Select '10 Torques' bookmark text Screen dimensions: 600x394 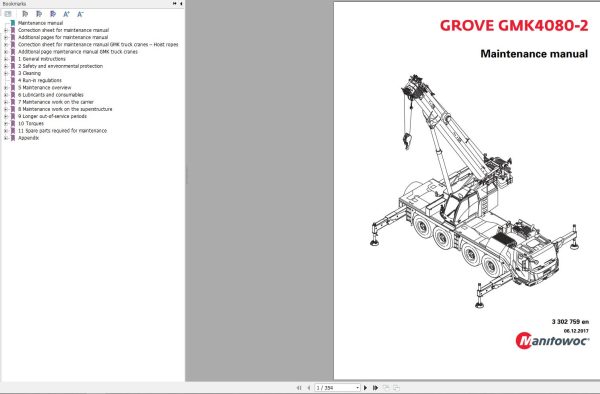tap(31, 124)
